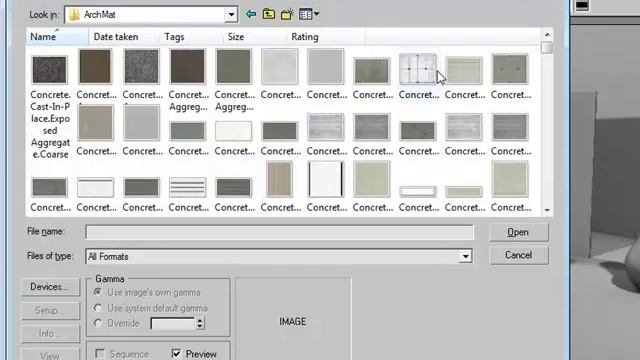Click the Override gamma value field
The image size is (640, 360).
point(173,323)
